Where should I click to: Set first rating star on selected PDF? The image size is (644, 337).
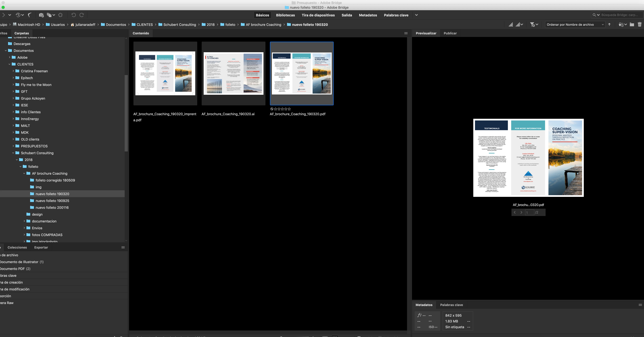276,109
